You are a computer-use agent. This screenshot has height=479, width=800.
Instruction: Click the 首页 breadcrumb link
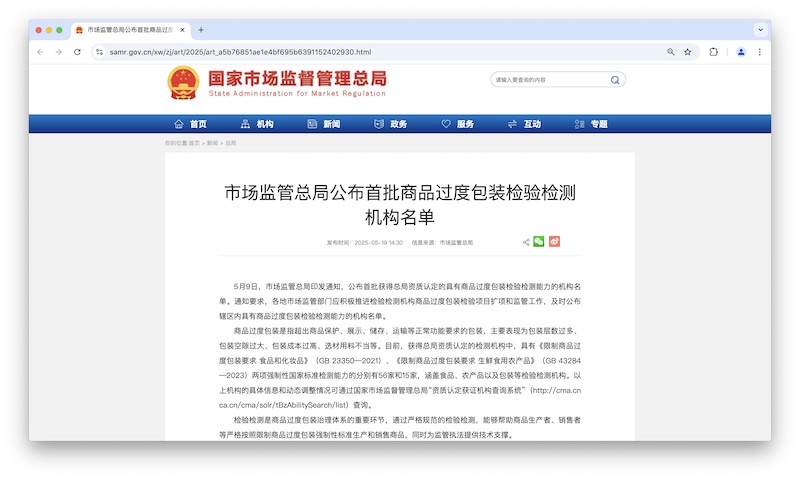pos(193,143)
